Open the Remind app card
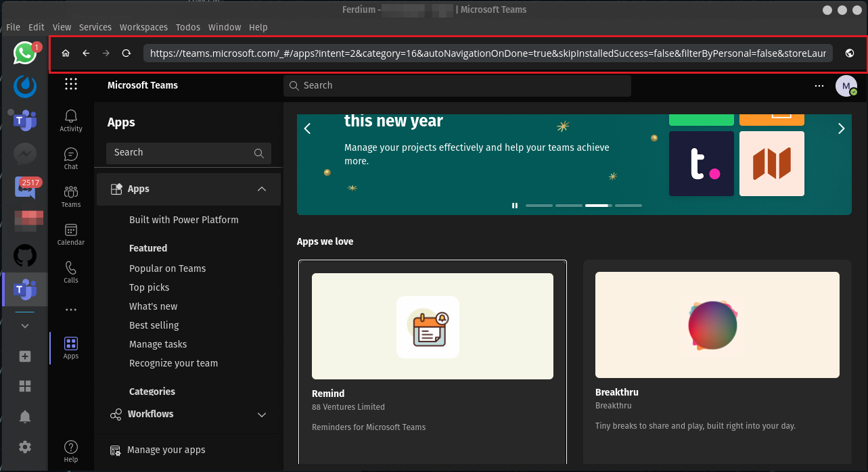 (432, 362)
